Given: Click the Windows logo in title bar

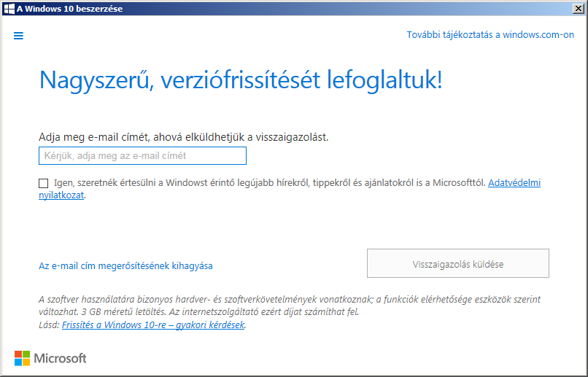Looking at the screenshot, I should pyautogui.click(x=9, y=9).
